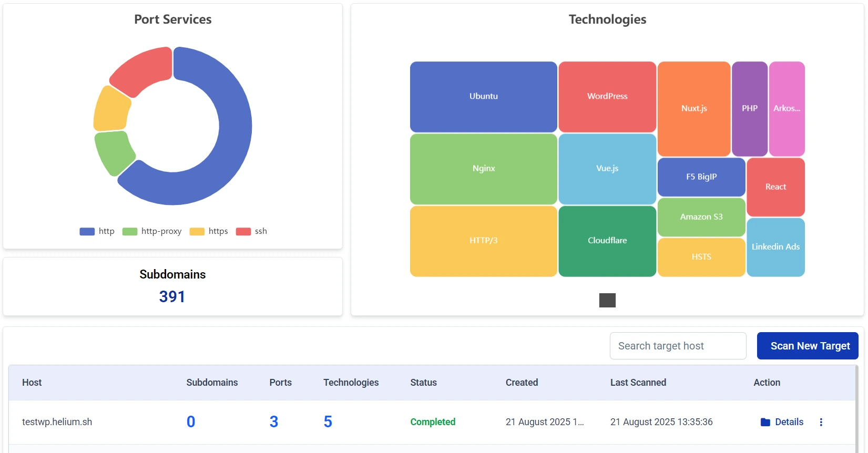Sort by the Technologies column header
Viewport: 868px width, 453px height.
(351, 383)
